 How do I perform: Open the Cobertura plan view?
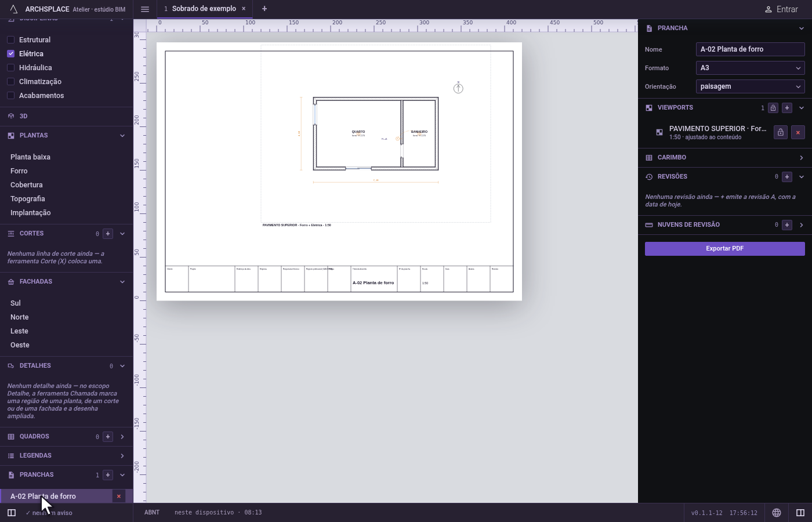[x=27, y=185]
